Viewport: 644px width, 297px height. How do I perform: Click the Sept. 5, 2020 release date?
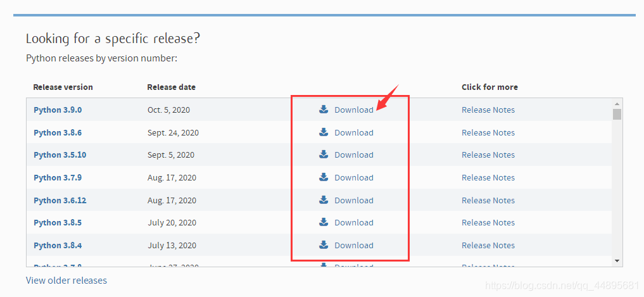coord(171,155)
